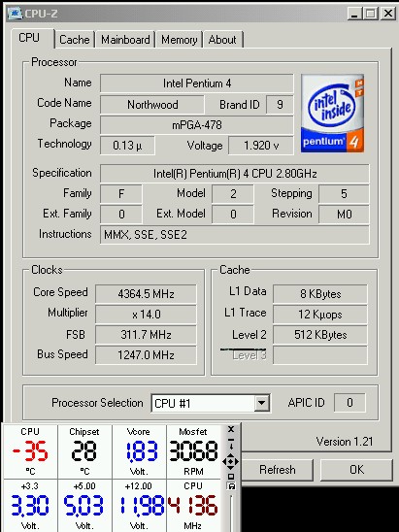
Task: Click the small square icon on the monitor overlay
Action: click(231, 477)
